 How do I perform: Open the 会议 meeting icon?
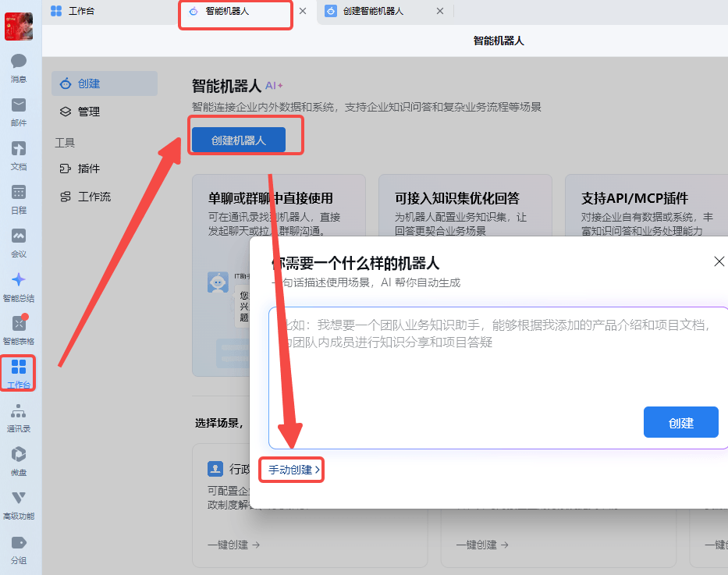19,236
